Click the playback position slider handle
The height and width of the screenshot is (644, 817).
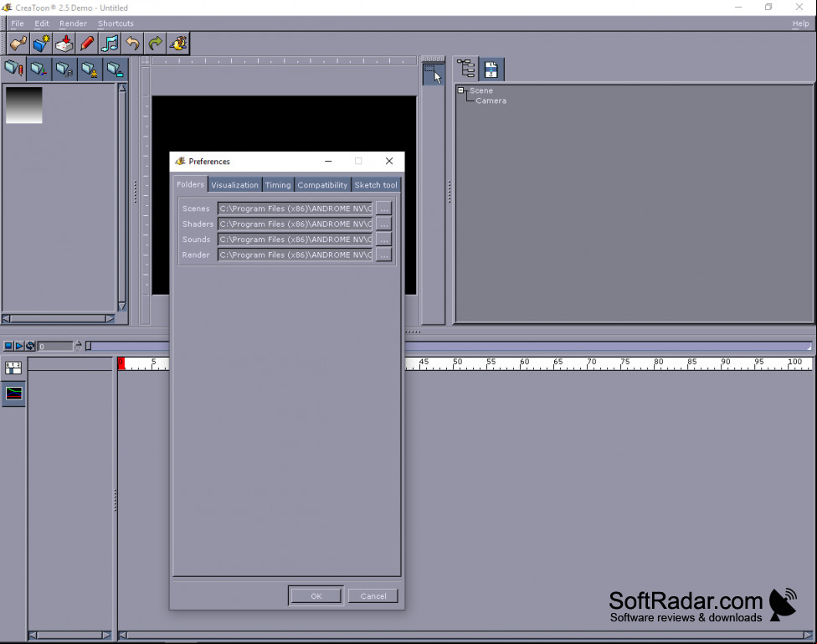coord(89,346)
